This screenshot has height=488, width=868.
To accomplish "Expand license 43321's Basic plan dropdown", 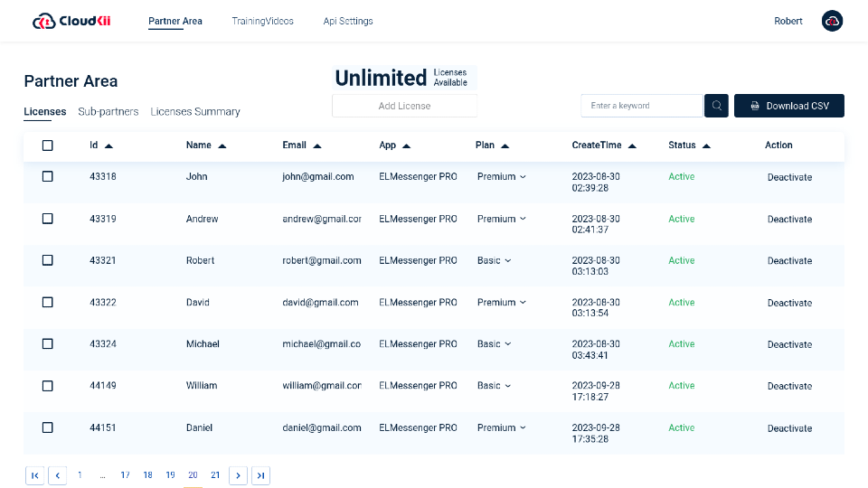I will [x=494, y=260].
